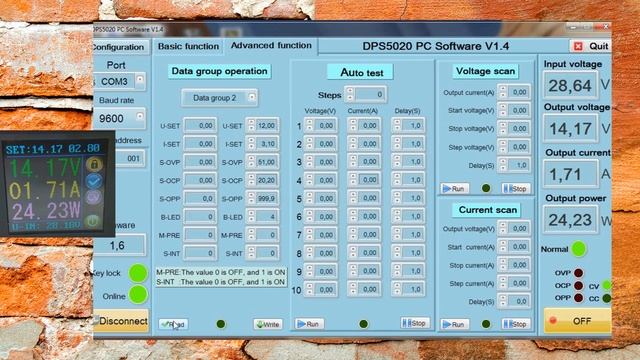Click the device address field 001

click(x=130, y=158)
